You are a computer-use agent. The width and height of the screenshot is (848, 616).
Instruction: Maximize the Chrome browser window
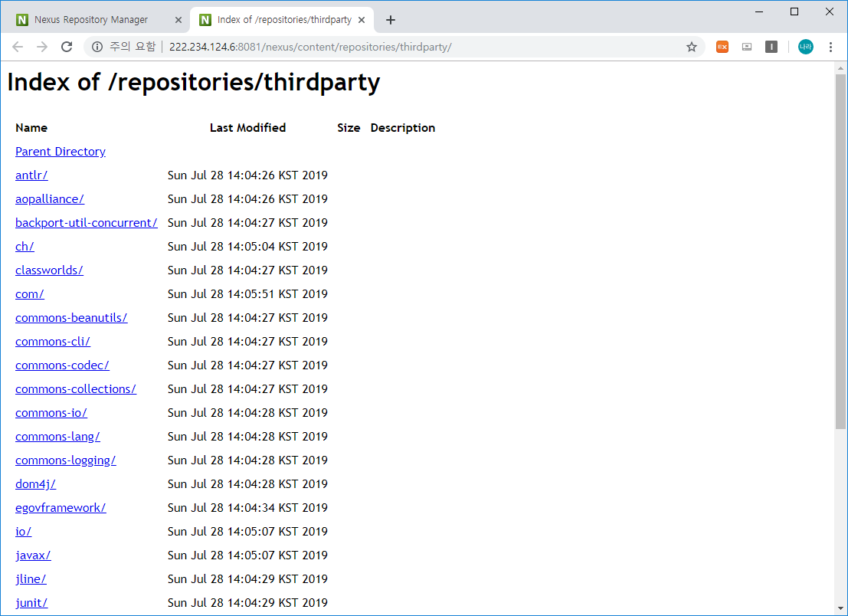pos(794,12)
